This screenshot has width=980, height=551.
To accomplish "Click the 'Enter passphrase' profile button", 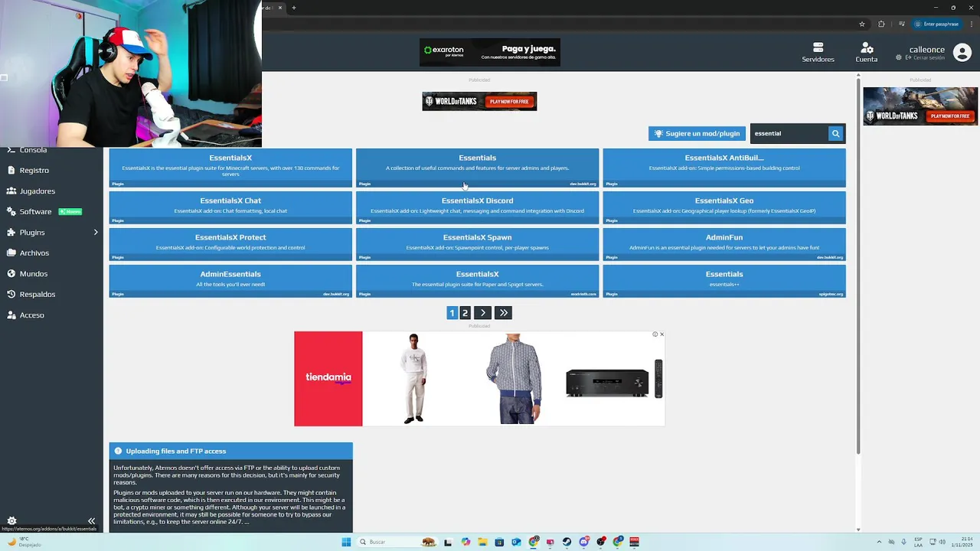I will point(936,24).
